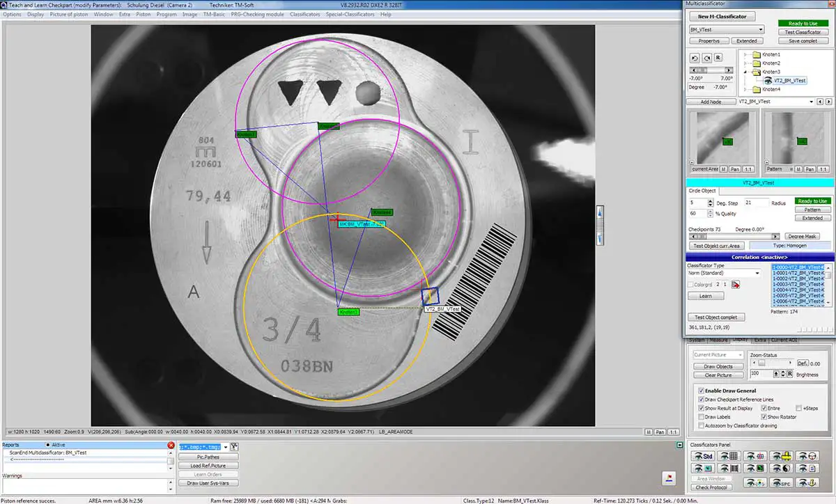The width and height of the screenshot is (836, 504).
Task: Click the rotate counterclockwise icon in Multiclassificator
Action: point(695,58)
